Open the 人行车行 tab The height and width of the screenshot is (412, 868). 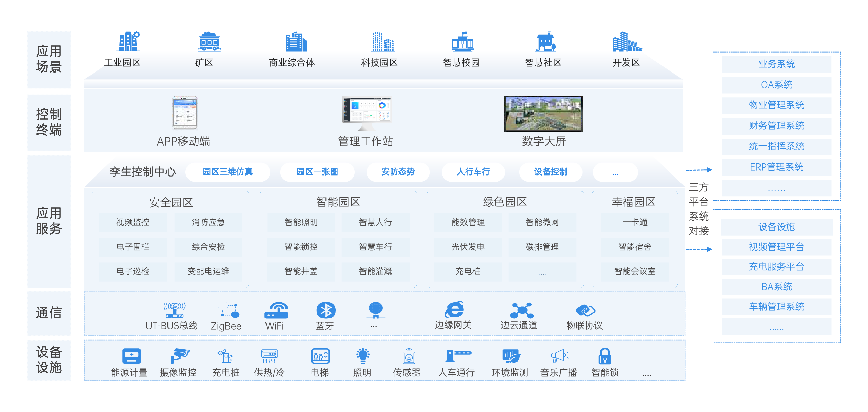coord(473,172)
